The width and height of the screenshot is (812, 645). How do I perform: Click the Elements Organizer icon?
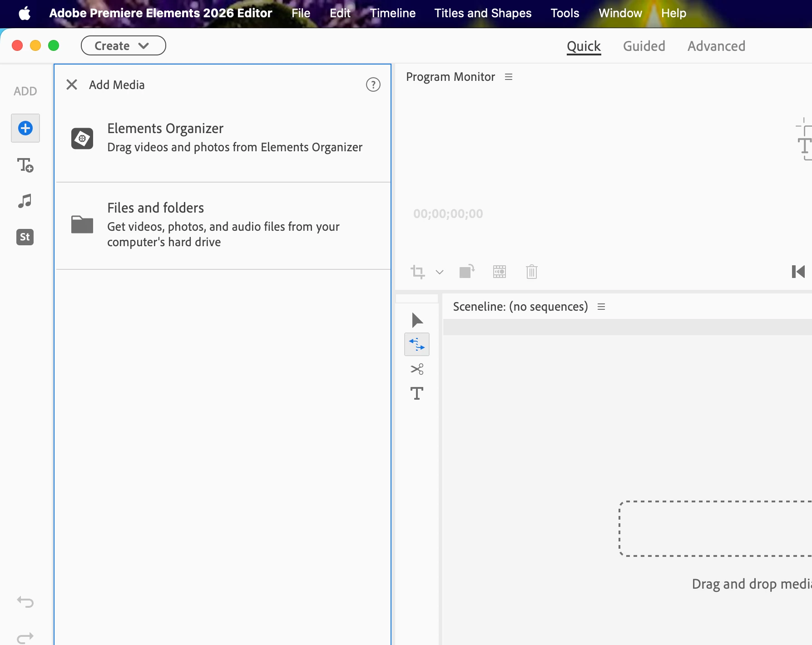82,139
